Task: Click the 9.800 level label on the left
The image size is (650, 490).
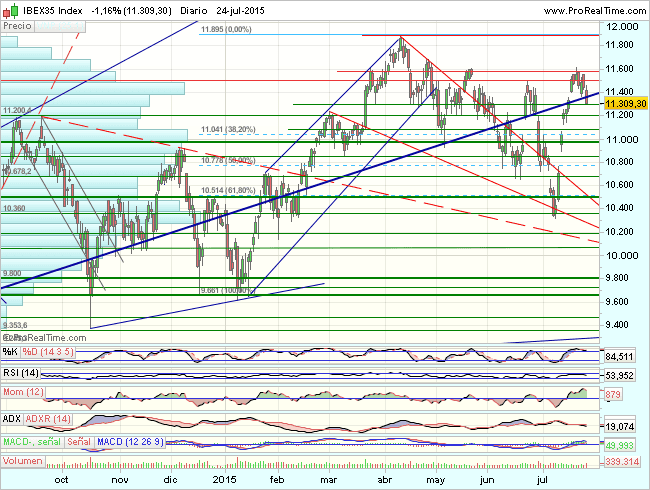Action: (12, 273)
